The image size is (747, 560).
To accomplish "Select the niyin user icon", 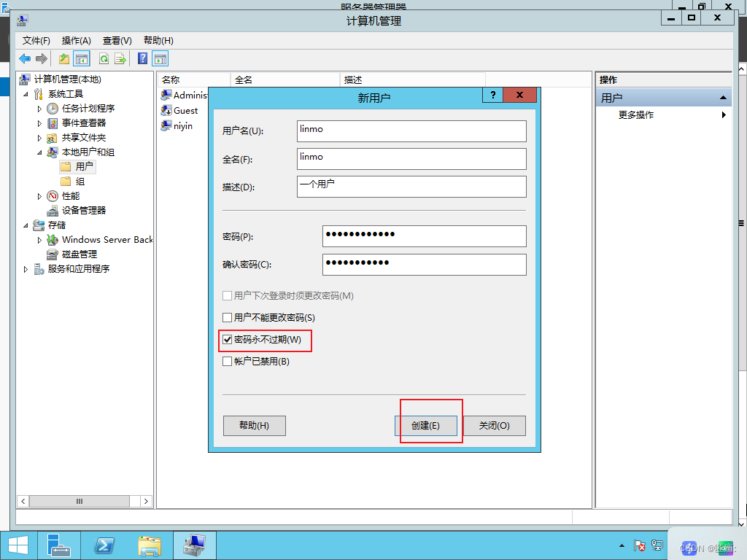I will 166,125.
